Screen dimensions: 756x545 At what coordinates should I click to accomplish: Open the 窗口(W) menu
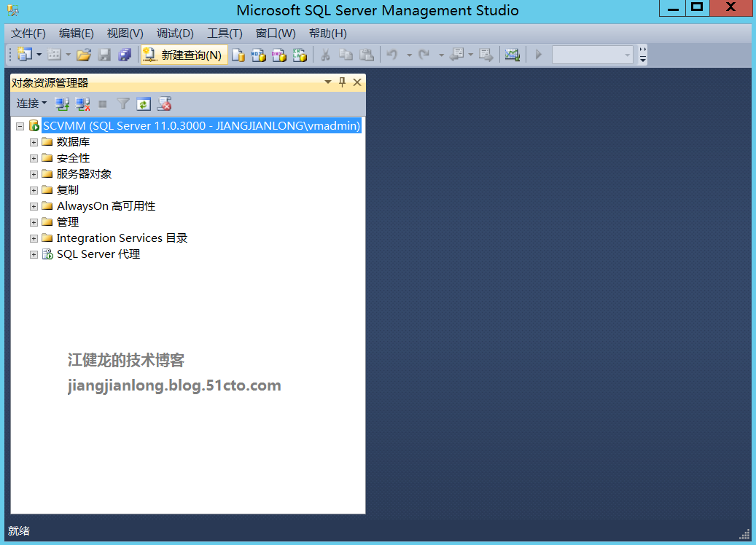[x=276, y=34]
